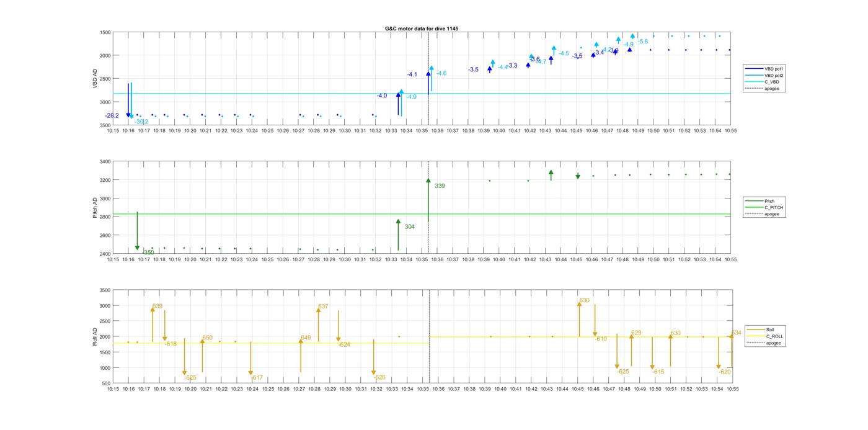Select 'C_ROLL' legend entry
The width and height of the screenshot is (868, 430).
[775, 336]
